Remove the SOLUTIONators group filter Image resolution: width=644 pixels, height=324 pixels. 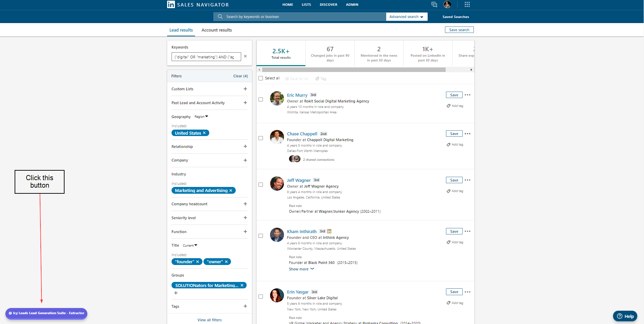pos(242,285)
